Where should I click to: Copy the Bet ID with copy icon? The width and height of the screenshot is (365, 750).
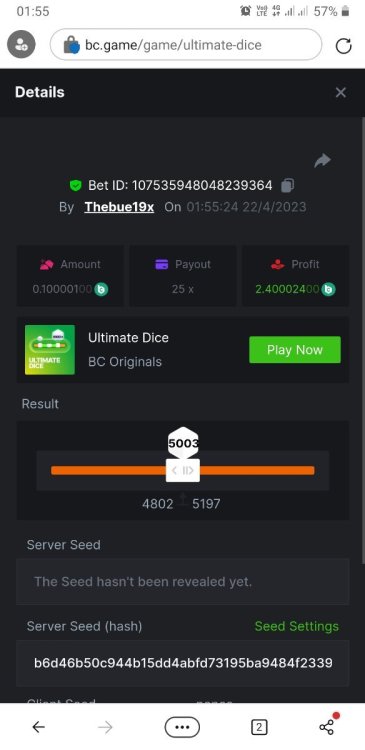[x=287, y=185]
